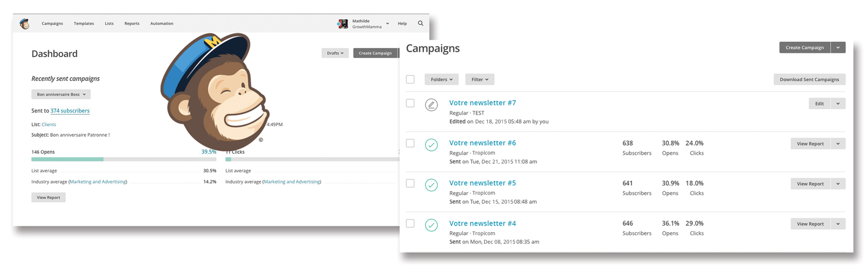The image size is (868, 265).
Task: Click the 638 Subscribers count
Action: tap(628, 143)
